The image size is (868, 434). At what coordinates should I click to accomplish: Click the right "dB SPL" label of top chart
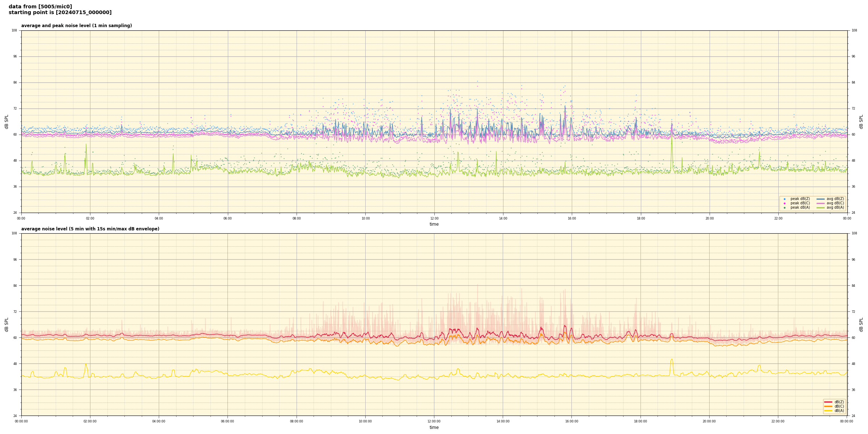861,122
